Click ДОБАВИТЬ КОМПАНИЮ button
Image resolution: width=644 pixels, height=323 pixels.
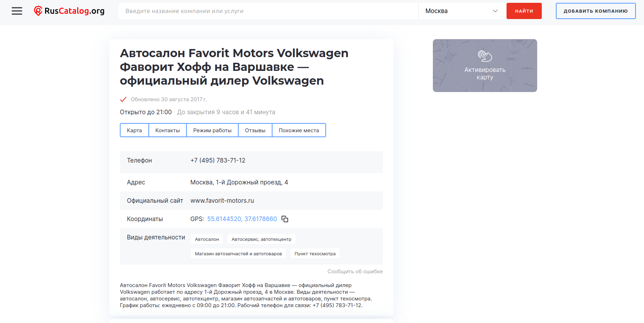[x=595, y=11]
